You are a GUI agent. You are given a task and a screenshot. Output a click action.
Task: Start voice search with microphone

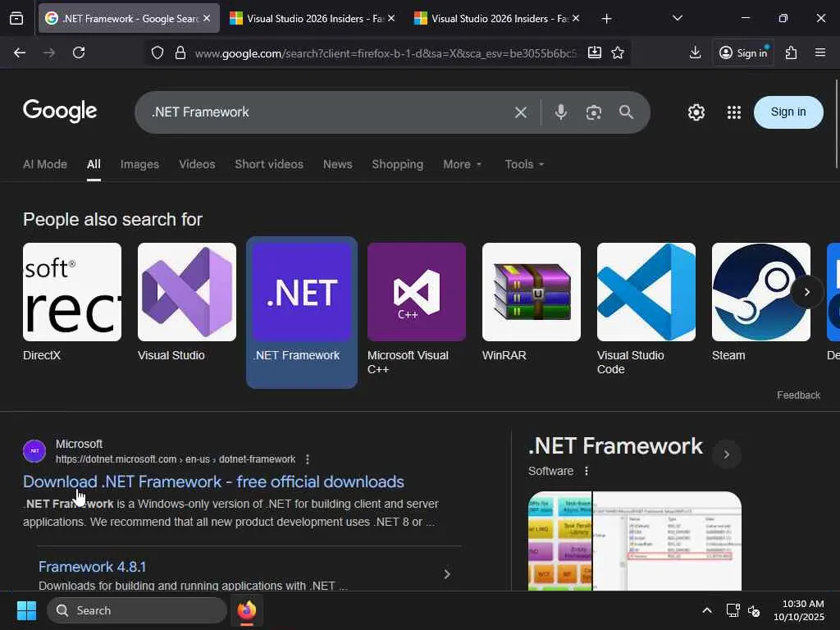[561, 112]
